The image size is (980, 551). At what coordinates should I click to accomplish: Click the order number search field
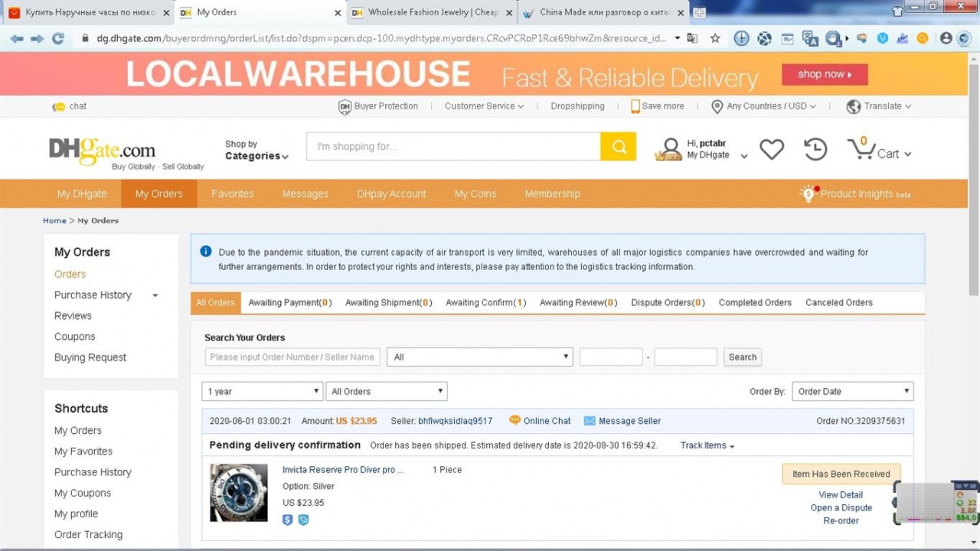point(292,357)
